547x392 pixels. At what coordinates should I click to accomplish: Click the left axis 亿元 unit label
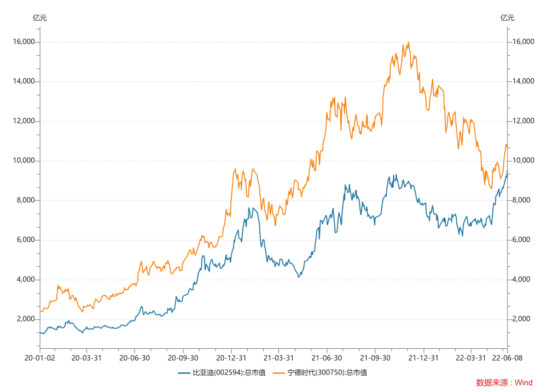40,18
